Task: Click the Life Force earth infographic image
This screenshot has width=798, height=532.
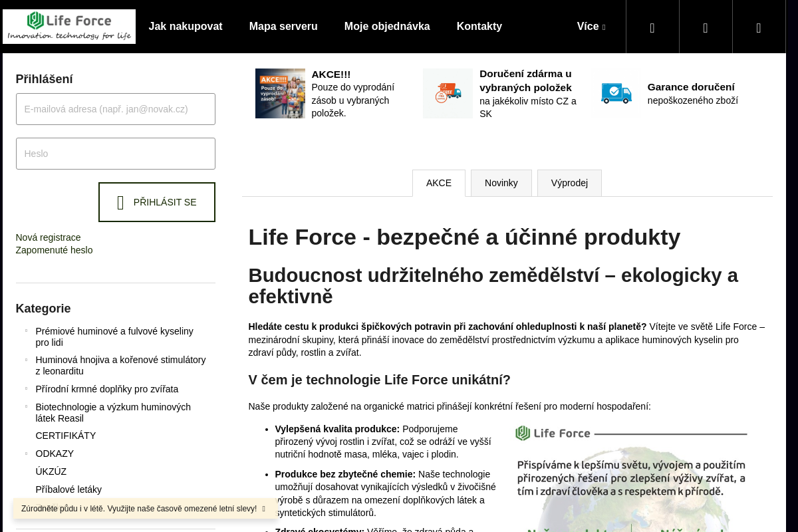Action: point(632,477)
